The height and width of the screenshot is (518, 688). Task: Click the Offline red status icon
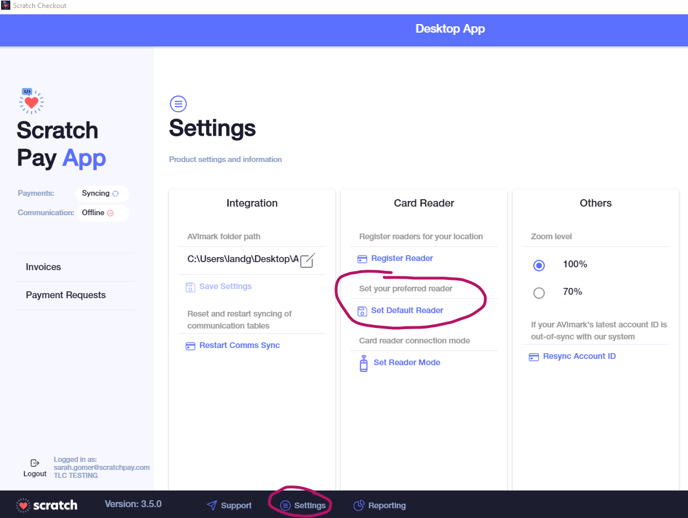(x=111, y=213)
